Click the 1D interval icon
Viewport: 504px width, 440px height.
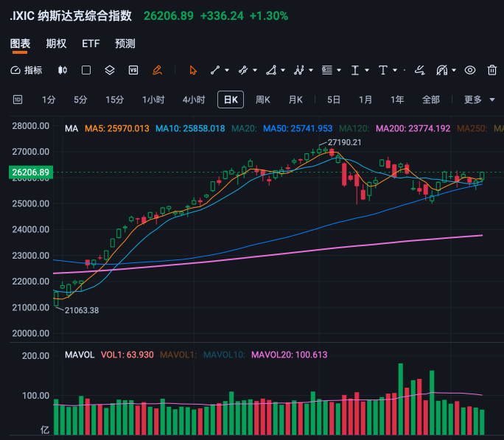[18, 99]
